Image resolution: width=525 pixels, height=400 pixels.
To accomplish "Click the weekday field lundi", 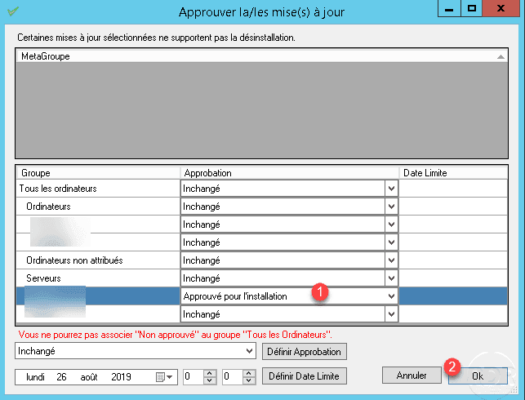I will (x=35, y=377).
